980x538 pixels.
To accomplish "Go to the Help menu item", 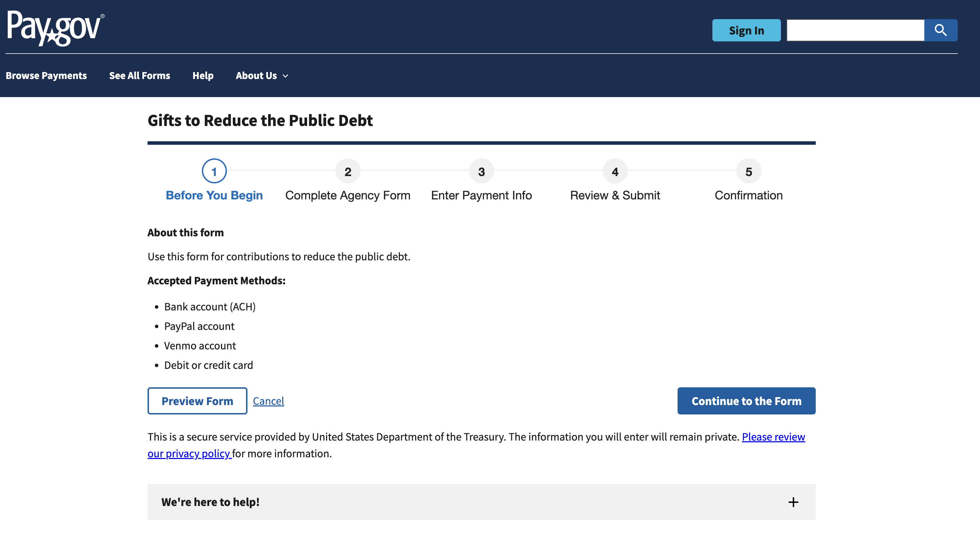I will [203, 76].
